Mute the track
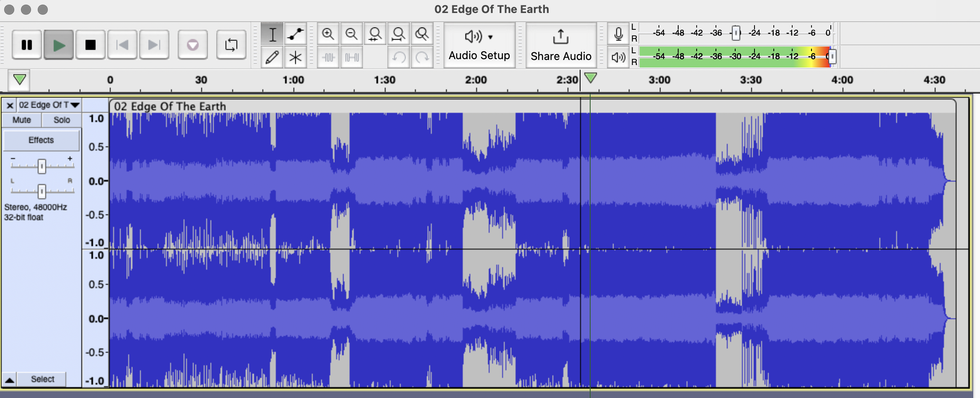Image resolution: width=980 pixels, height=398 pixels. coord(22,120)
